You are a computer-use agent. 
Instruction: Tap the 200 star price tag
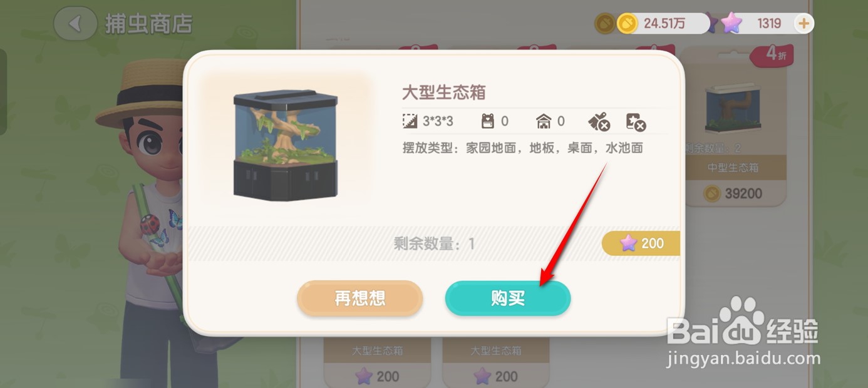(x=641, y=243)
